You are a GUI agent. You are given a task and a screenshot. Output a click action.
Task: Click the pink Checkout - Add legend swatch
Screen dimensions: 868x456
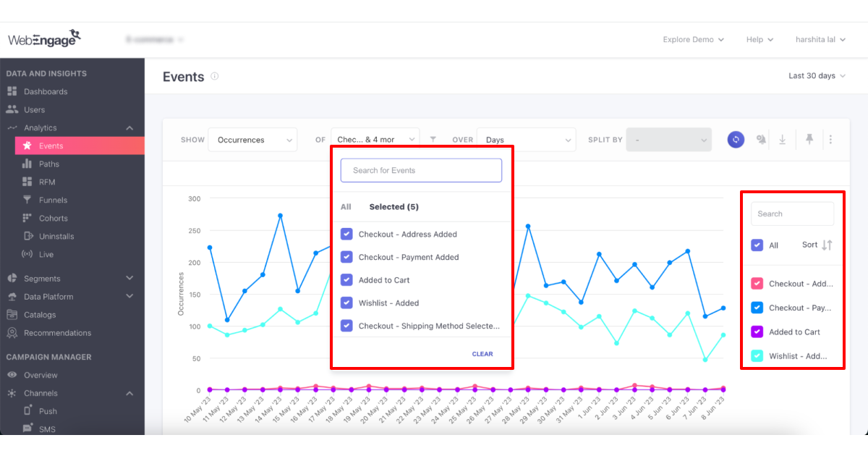click(x=757, y=284)
